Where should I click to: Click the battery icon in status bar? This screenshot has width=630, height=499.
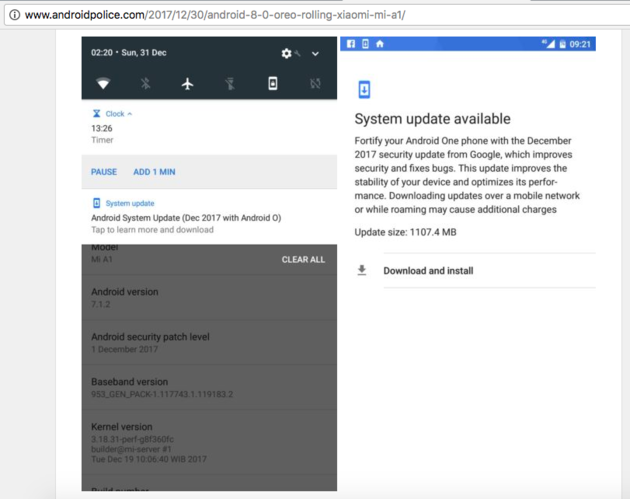click(562, 44)
